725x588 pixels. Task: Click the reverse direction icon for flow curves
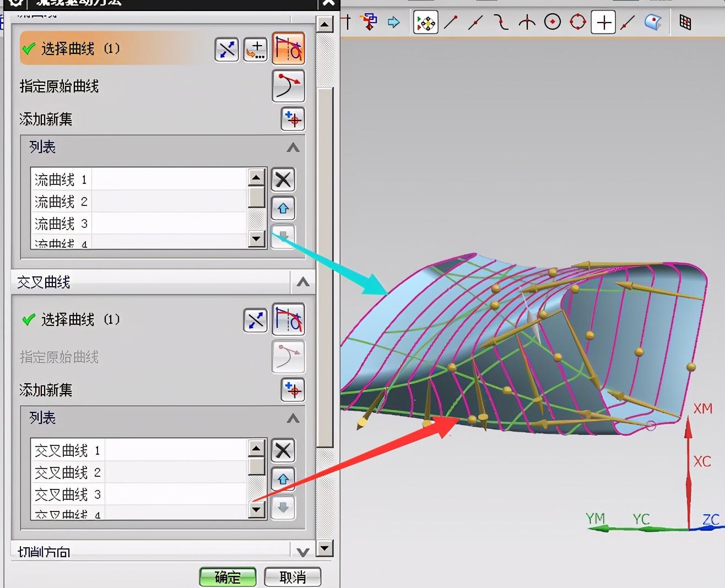coord(226,50)
